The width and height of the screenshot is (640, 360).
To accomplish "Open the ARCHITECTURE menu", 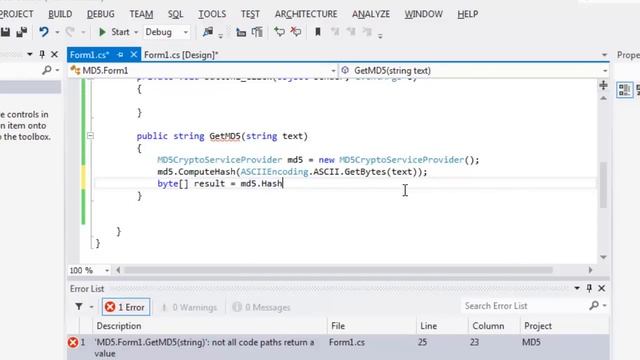I will [x=306, y=14].
